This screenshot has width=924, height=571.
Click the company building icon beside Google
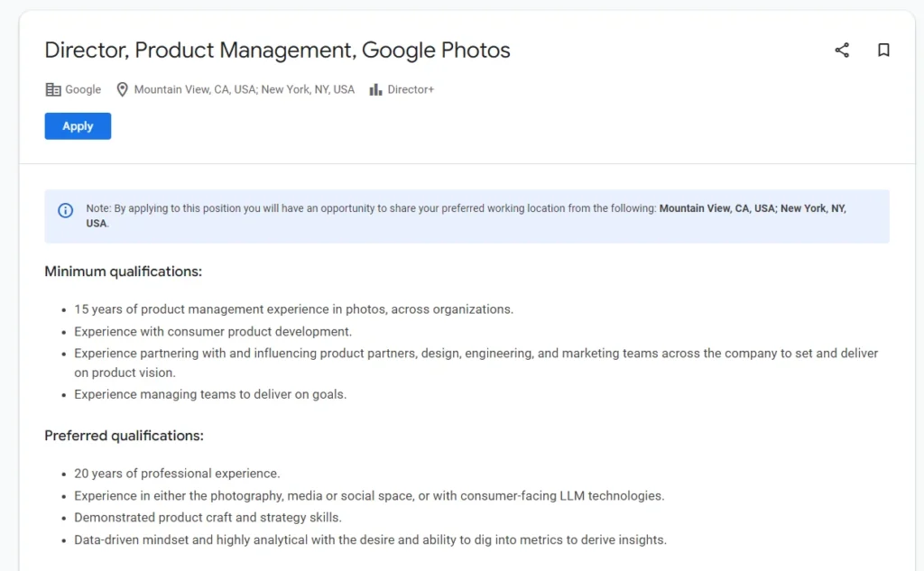(x=53, y=89)
